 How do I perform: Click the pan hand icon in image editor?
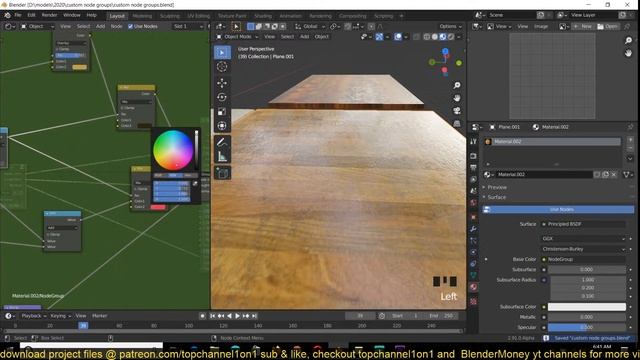tap(628, 53)
